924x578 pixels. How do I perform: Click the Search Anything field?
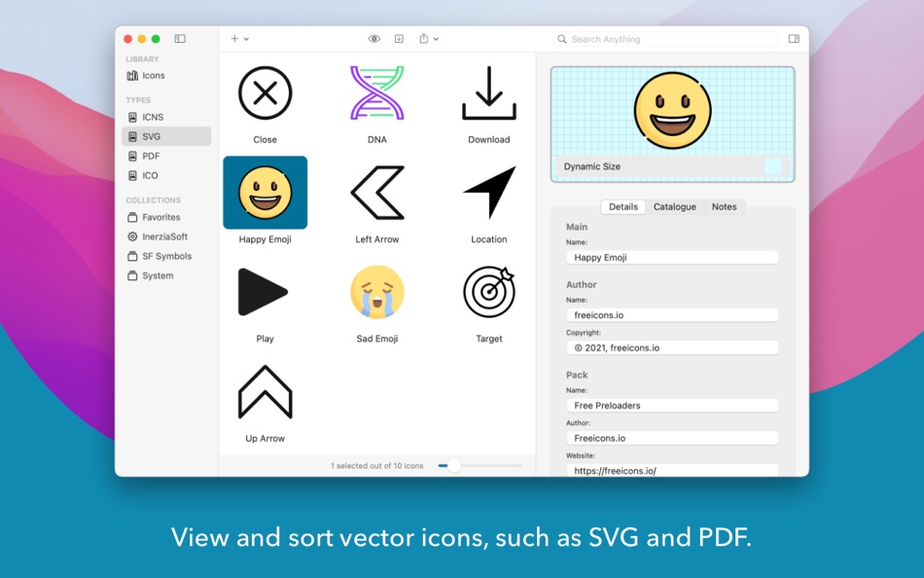click(665, 39)
